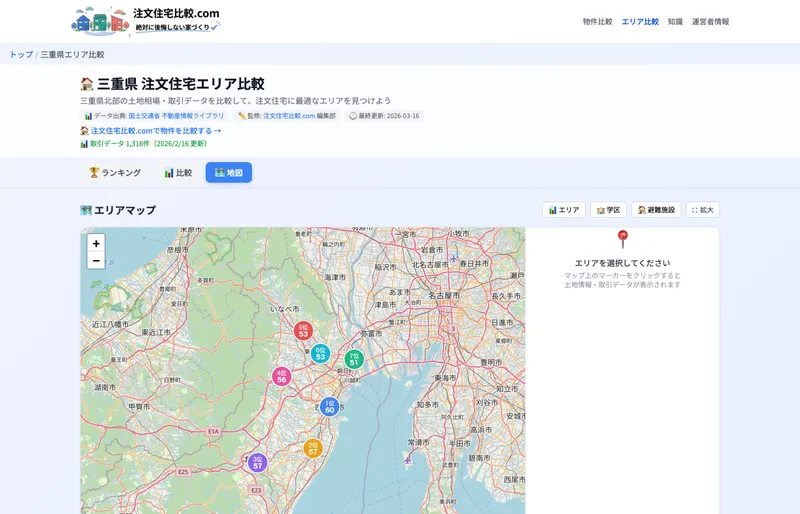Open 国土交通省 不動産情報ライブラリ source link
This screenshot has width=800, height=514.
[x=176, y=116]
